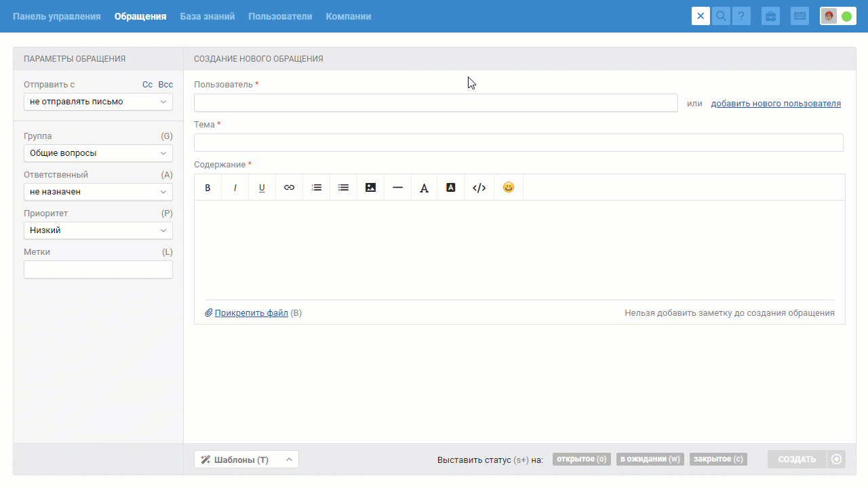Set status to в ожидании (w)
Screen dimensions: 868x488
click(650, 460)
